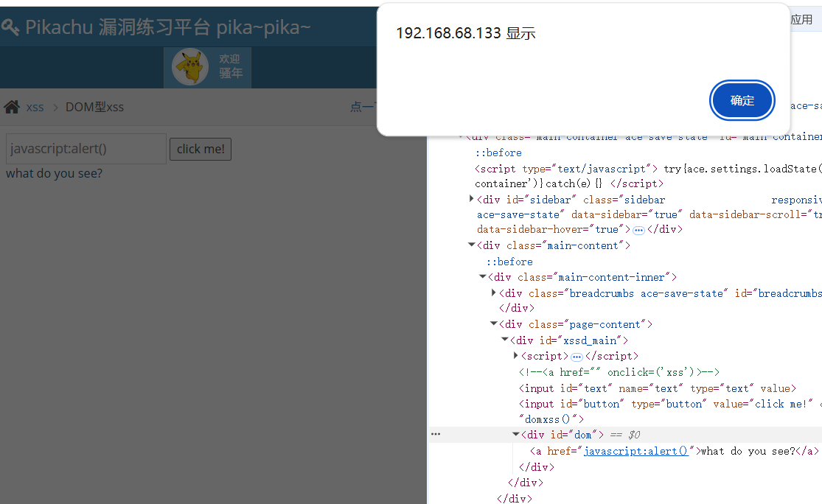Screen dimensions: 822x504
Task: Click the 确定 button in the alert dialog
Action: tap(742, 101)
